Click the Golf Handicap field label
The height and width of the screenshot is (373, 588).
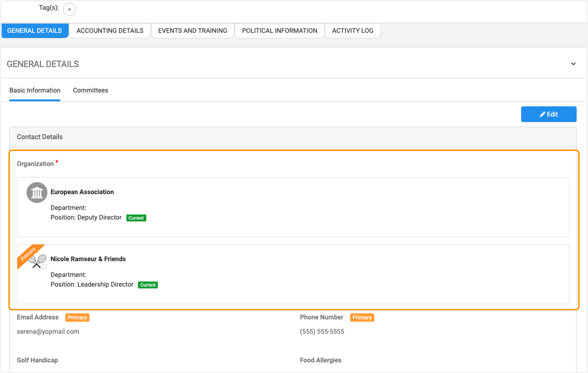pos(37,360)
